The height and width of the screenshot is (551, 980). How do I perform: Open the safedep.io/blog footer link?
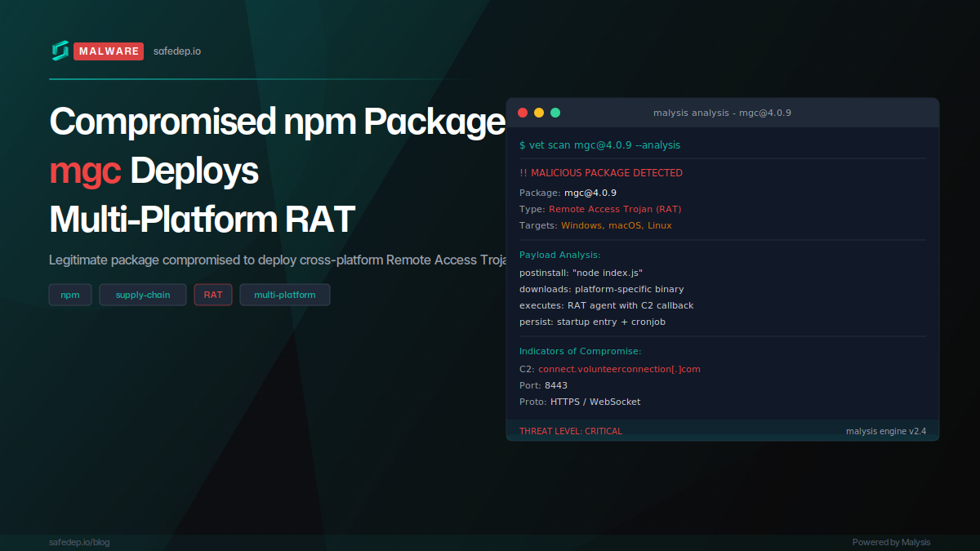tap(79, 542)
